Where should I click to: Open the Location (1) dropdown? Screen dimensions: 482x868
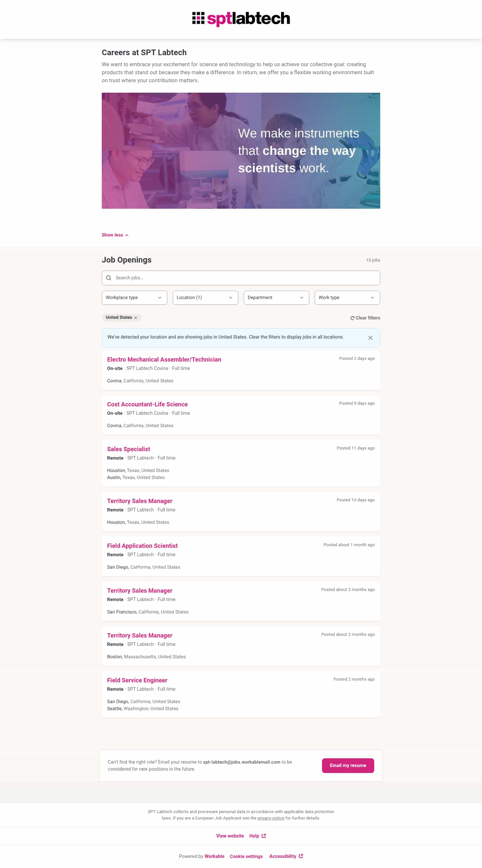click(x=205, y=298)
